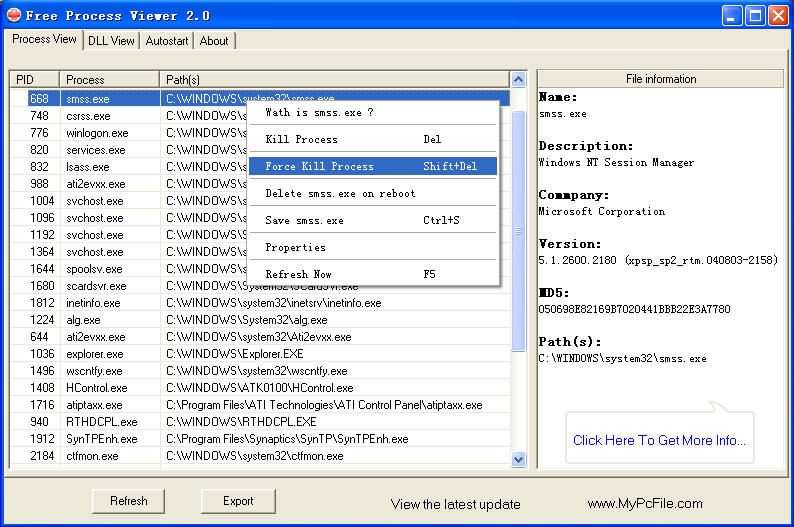
Task: Click the Refresh button
Action: tap(129, 501)
